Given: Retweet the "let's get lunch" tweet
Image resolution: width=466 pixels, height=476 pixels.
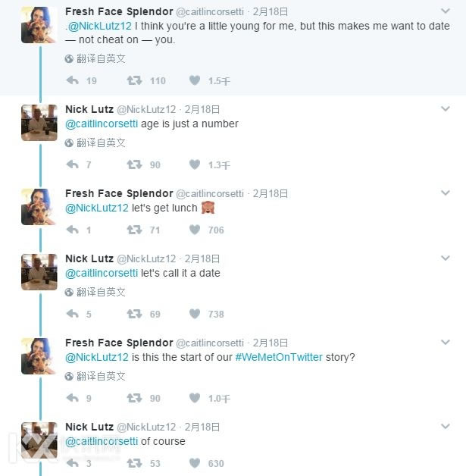Looking at the screenshot, I should tap(134, 230).
